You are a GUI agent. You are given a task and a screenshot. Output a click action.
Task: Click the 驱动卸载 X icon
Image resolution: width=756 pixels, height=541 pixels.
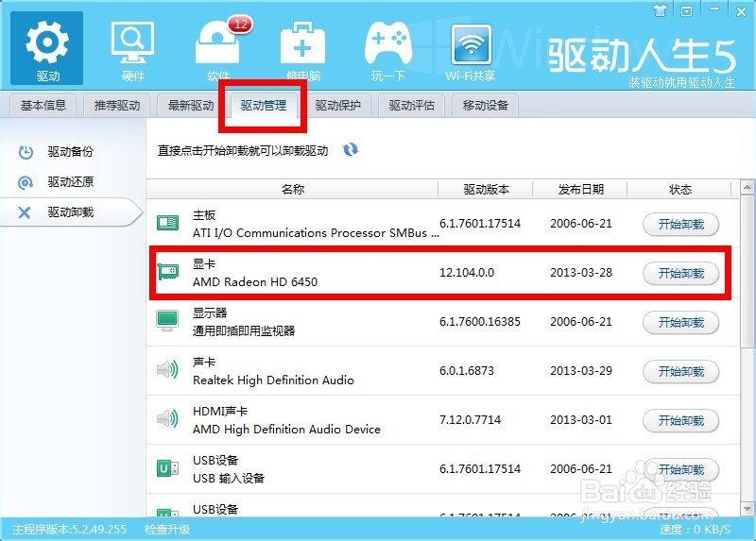coord(25,212)
